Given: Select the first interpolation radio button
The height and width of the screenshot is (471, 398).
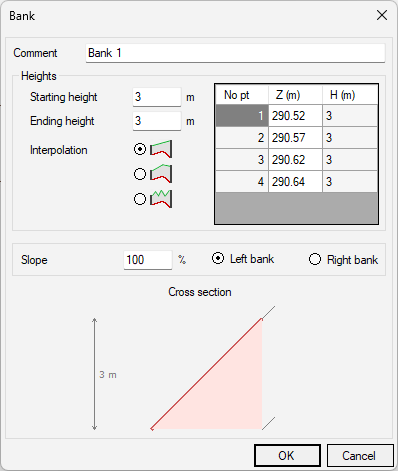Looking at the screenshot, I should point(140,149).
